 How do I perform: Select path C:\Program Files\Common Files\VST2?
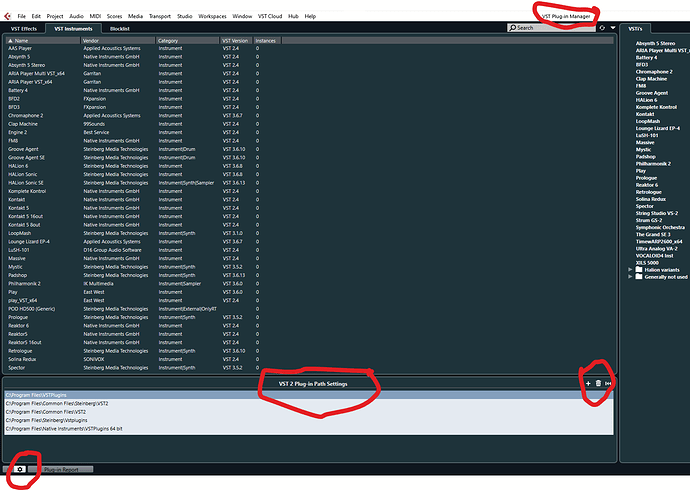coord(309,412)
